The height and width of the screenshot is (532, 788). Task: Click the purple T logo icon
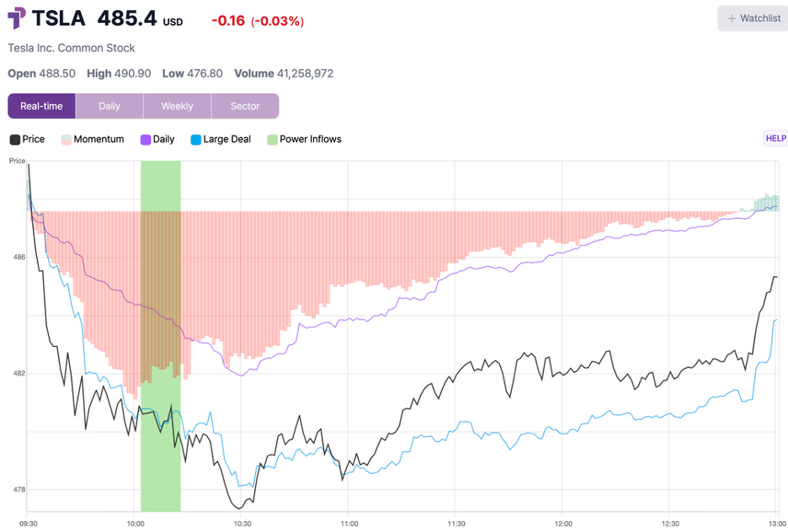[17, 18]
